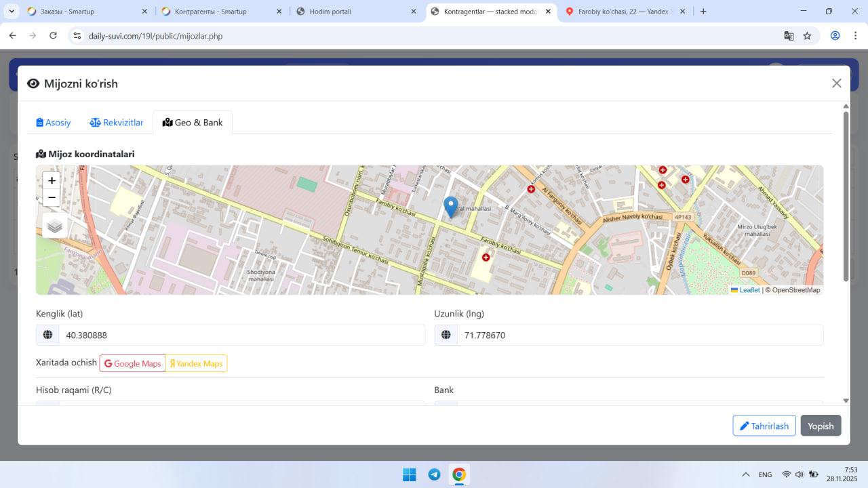This screenshot has width=868, height=488.
Task: Switch to the Rekvizitlar tab
Action: 117,123
